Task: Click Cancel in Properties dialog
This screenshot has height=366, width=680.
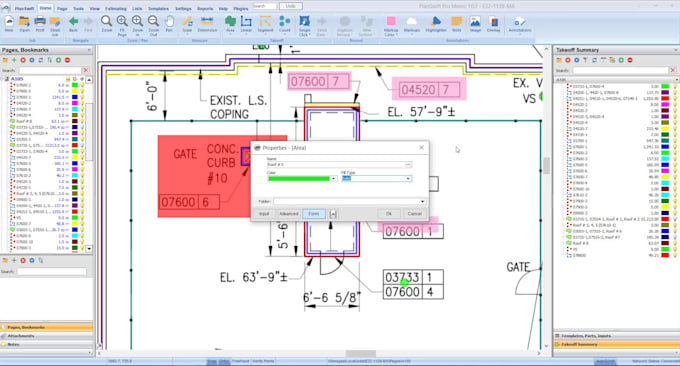Action: [x=415, y=213]
